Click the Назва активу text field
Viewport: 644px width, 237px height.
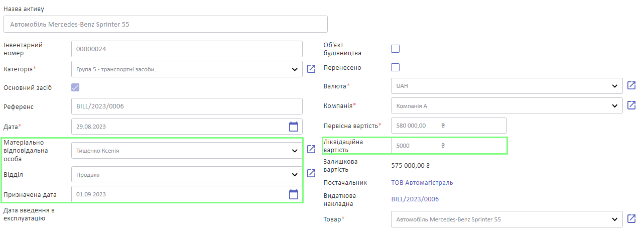point(166,24)
